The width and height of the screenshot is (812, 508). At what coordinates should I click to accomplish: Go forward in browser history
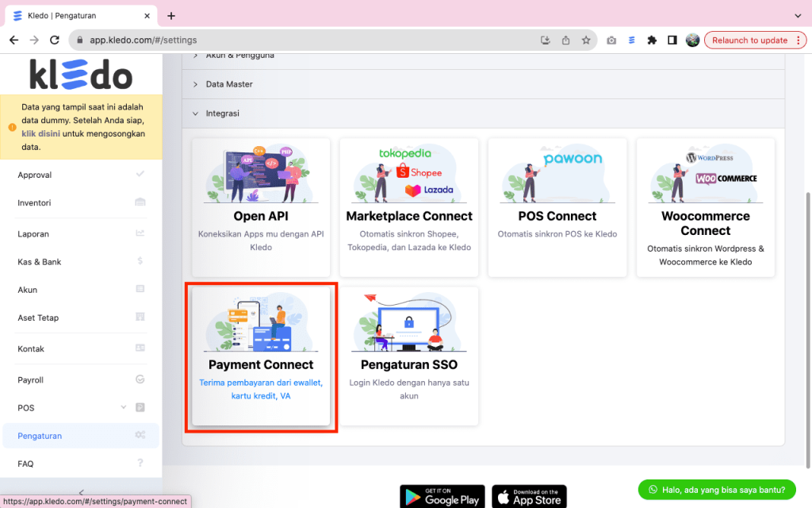click(x=34, y=40)
